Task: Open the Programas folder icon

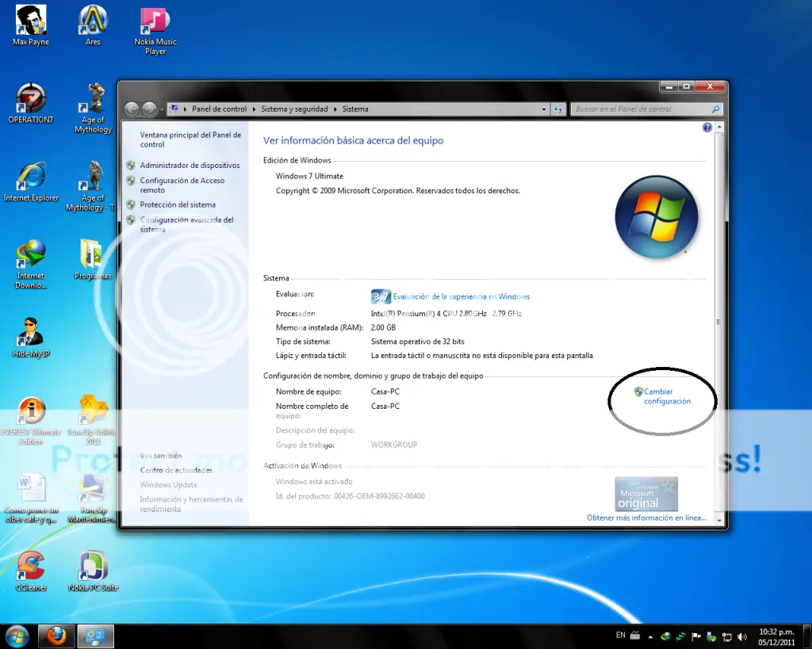Action: [93, 259]
